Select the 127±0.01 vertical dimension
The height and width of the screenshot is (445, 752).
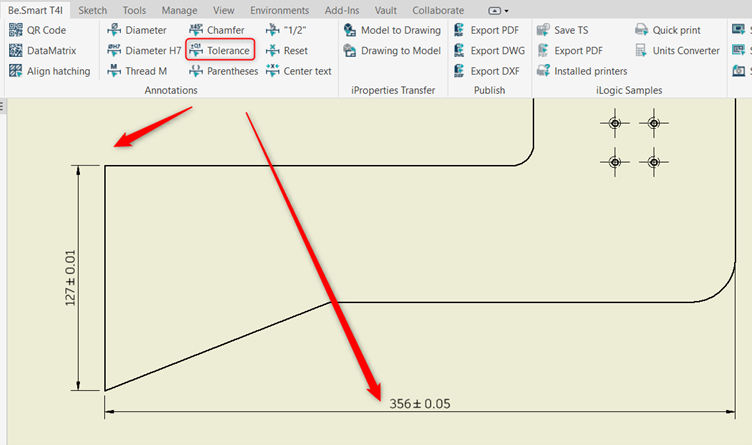(70, 278)
